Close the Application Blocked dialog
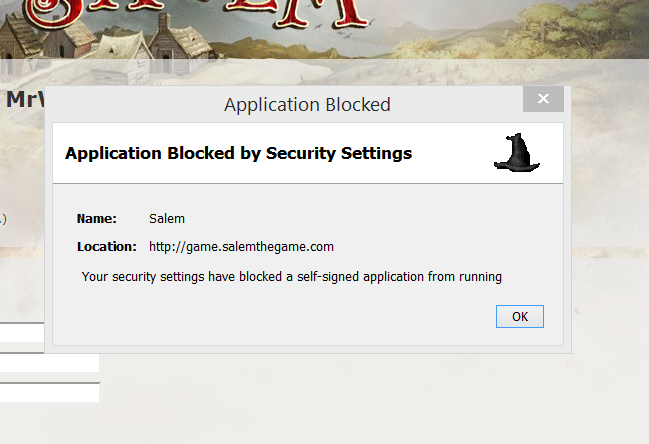Image resolution: width=649 pixels, height=444 pixels. click(x=543, y=99)
